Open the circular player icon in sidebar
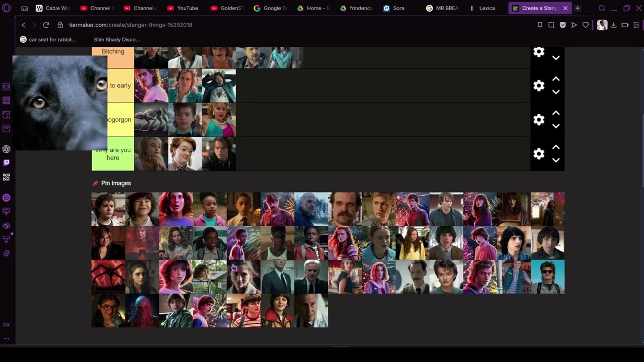The height and width of the screenshot is (362, 644). click(7, 198)
